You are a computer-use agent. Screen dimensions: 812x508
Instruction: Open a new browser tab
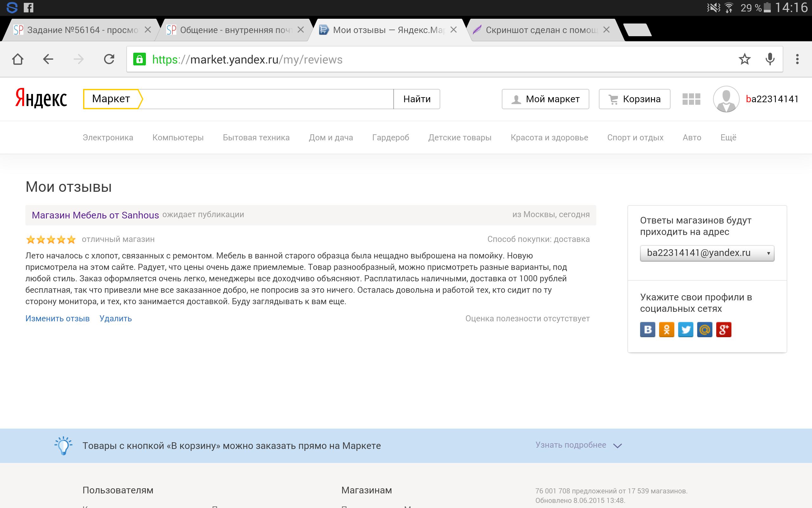[x=637, y=30]
